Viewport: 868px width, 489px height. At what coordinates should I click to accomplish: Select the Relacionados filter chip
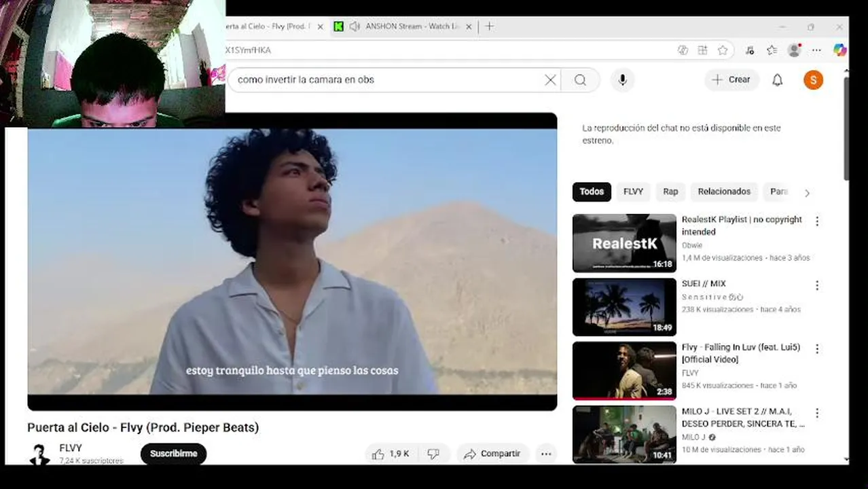(x=724, y=192)
